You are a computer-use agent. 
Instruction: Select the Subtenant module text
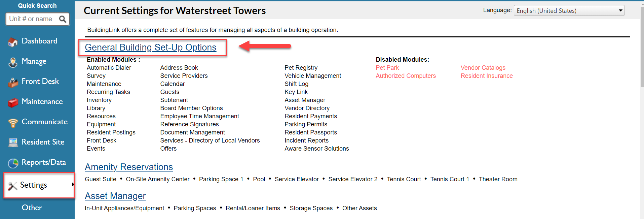point(174,100)
